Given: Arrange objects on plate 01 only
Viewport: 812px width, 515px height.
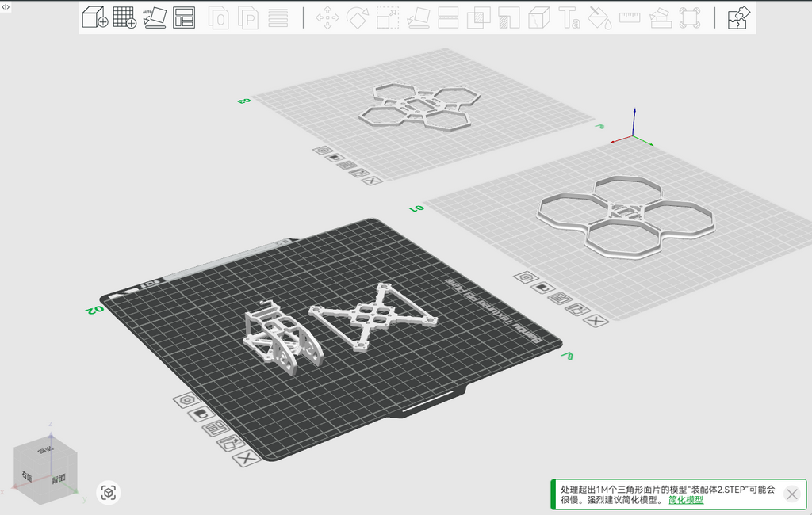Looking at the screenshot, I should [559, 299].
